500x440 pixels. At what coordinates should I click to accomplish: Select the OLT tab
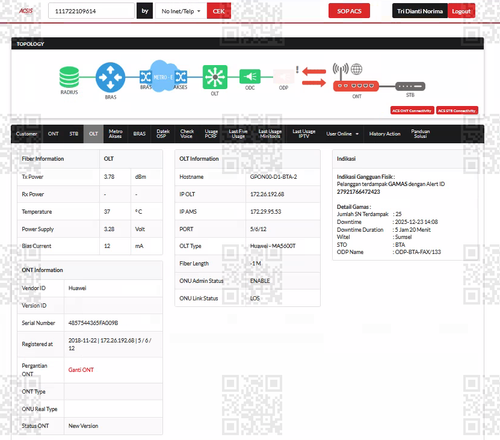point(93,134)
